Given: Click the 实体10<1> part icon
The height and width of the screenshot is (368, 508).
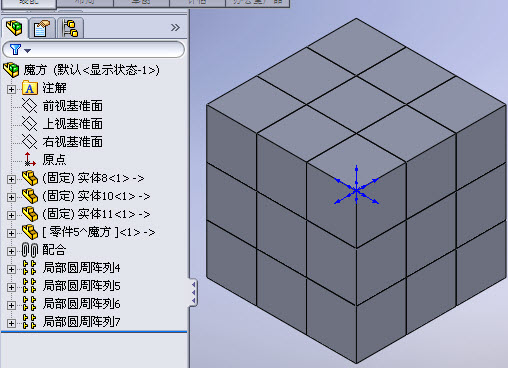Looking at the screenshot, I should [x=30, y=196].
